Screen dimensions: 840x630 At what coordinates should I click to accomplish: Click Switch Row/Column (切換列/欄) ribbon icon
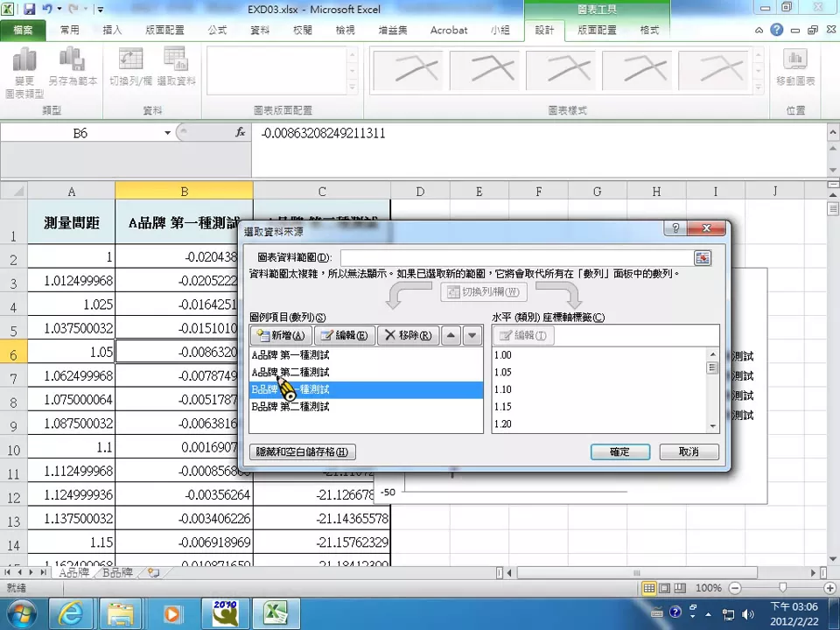coord(130,67)
